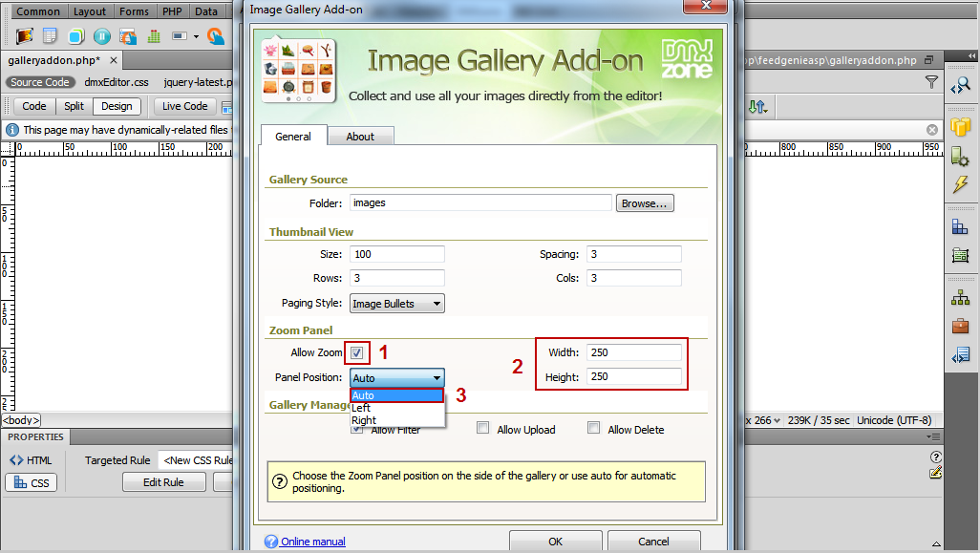This screenshot has width=980, height=553.
Task: Open the Panel Position dropdown
Action: point(397,378)
